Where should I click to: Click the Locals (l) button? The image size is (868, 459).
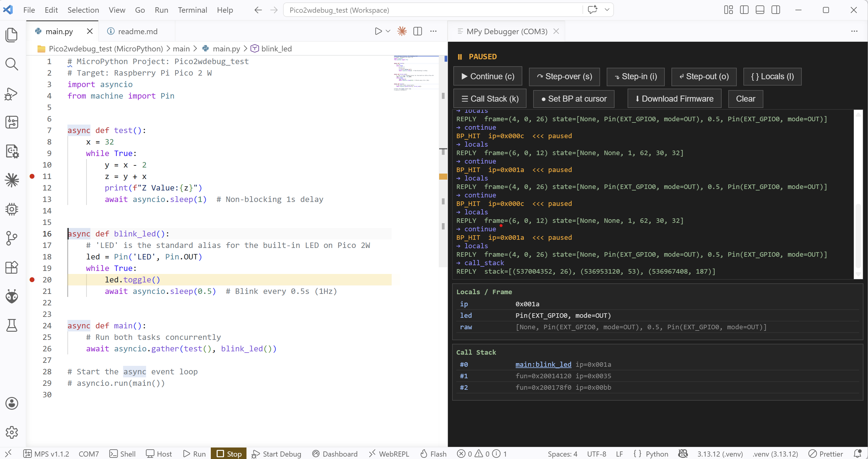pyautogui.click(x=772, y=76)
